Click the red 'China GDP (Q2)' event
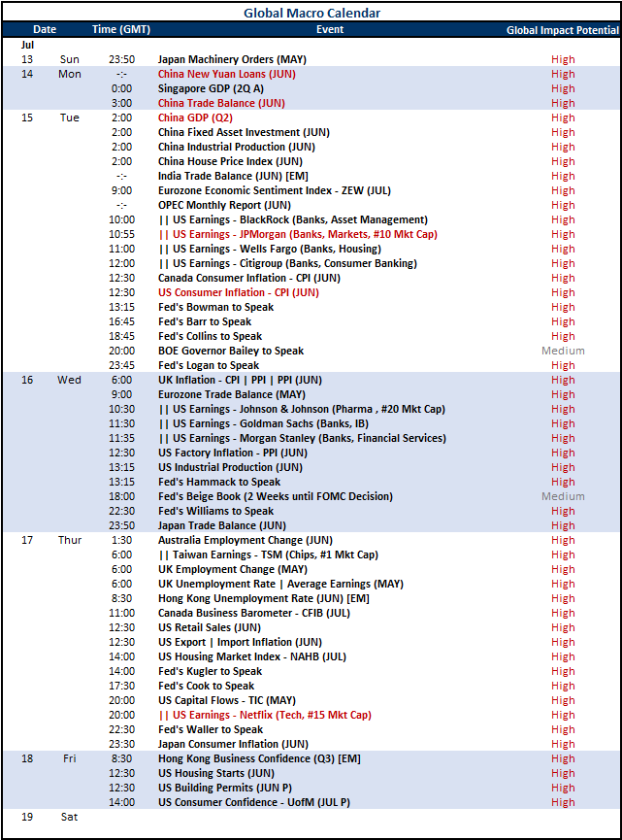The height and width of the screenshot is (840, 622). tap(195, 118)
